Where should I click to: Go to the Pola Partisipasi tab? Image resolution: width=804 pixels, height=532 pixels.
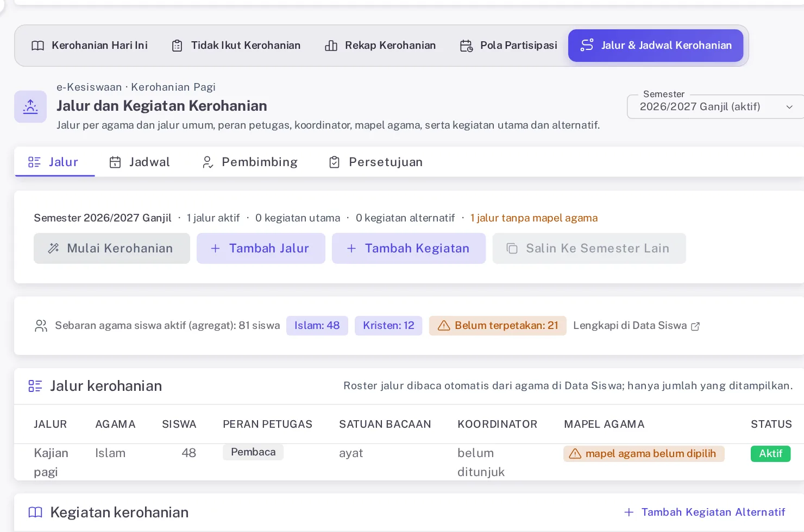[x=508, y=46]
